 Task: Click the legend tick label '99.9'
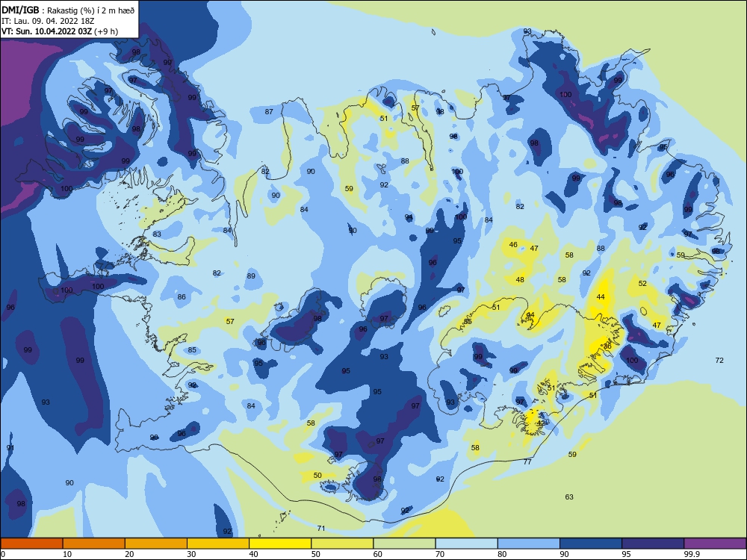[692, 554]
